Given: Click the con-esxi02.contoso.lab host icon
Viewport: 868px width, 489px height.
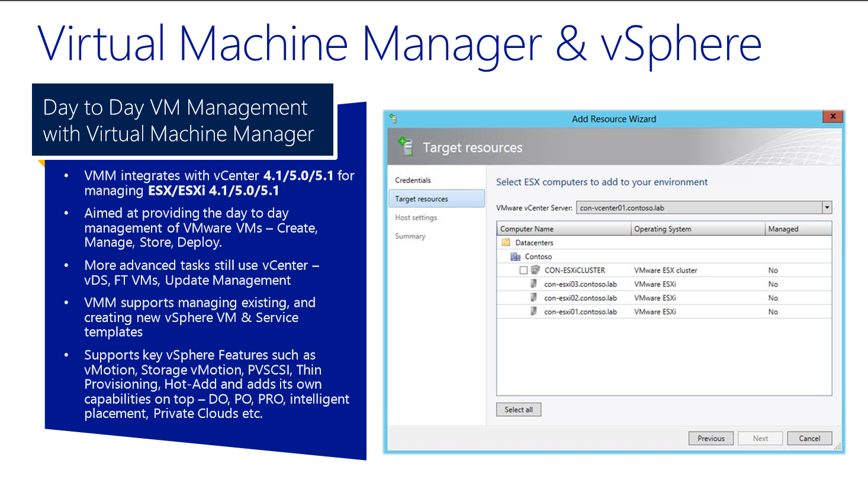Looking at the screenshot, I should click(533, 298).
